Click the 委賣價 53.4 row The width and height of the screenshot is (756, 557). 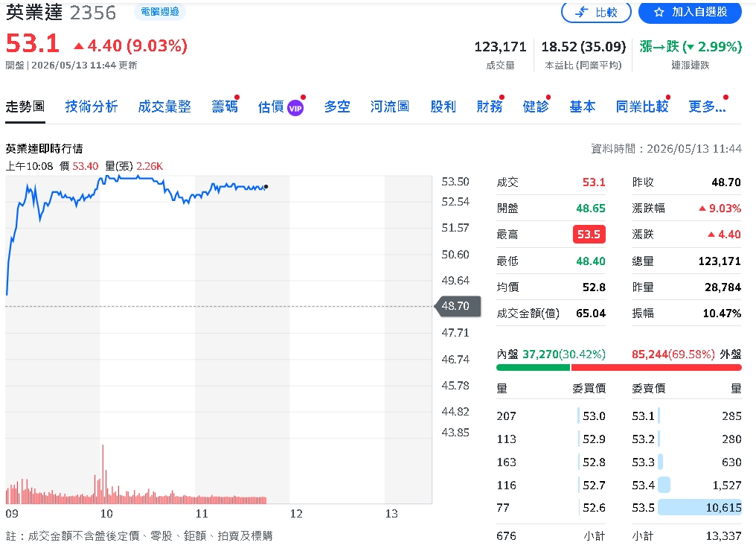[687, 485]
